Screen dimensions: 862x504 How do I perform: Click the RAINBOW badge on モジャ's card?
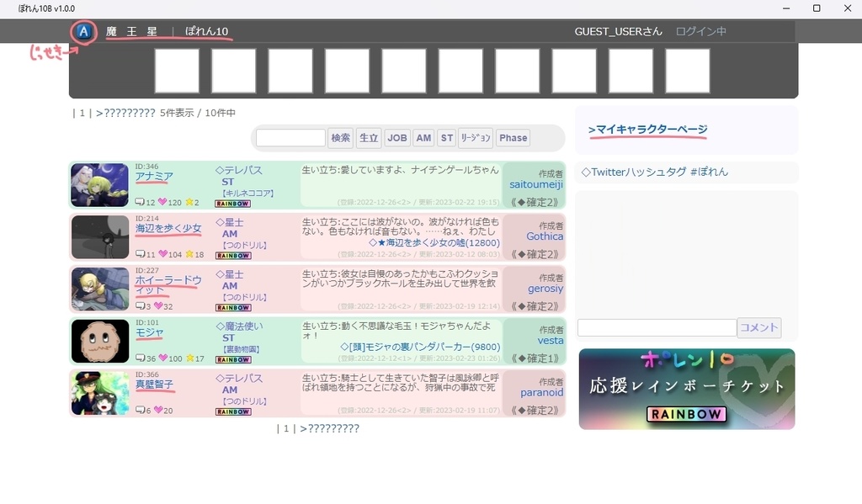pyautogui.click(x=233, y=360)
